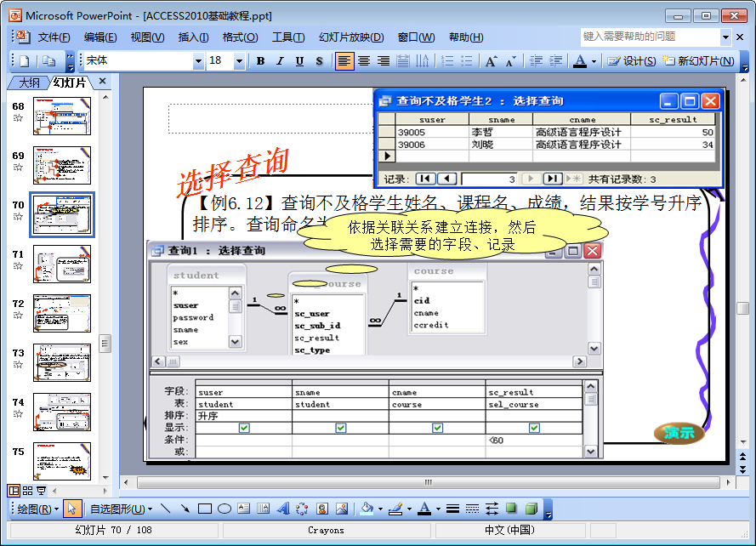This screenshot has height=546, width=756.
Task: Open the 视图(V) menu
Action: coord(147,37)
